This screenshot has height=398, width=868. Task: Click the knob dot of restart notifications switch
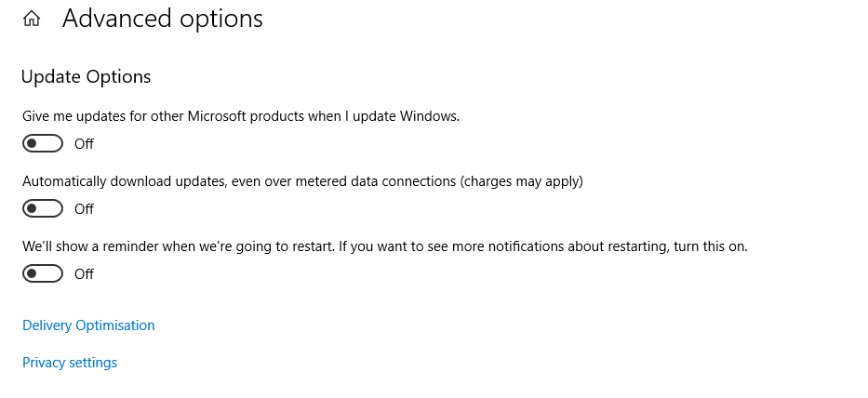click(33, 273)
